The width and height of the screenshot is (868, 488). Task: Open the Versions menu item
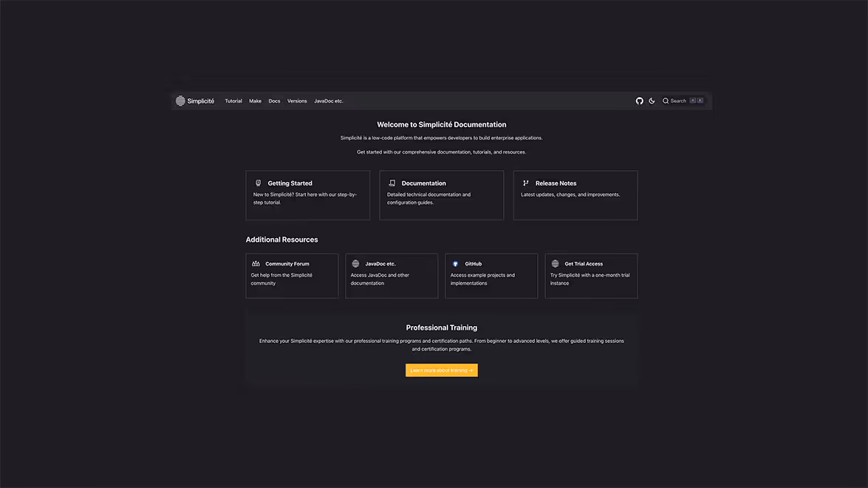pyautogui.click(x=297, y=101)
